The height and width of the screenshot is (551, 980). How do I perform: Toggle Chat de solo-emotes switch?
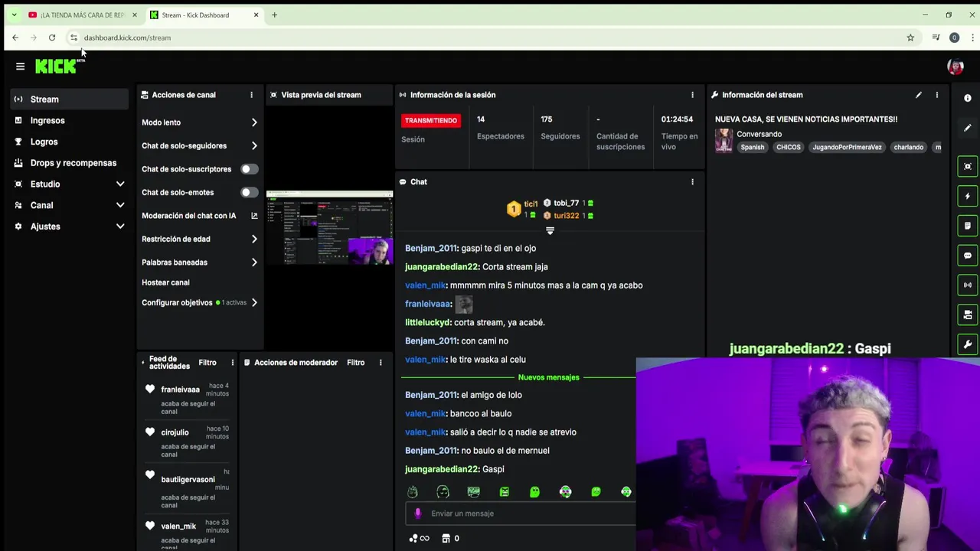[249, 192]
